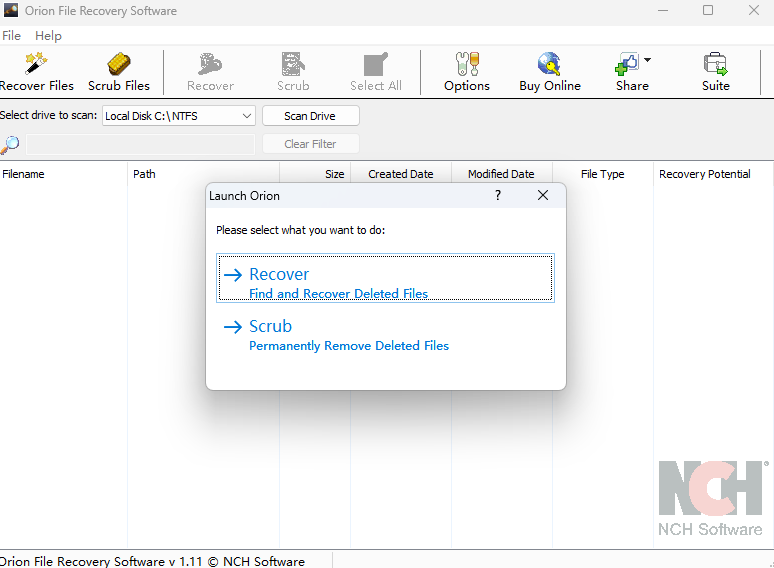
Task: Sort by the Created Date column
Action: coord(401,174)
